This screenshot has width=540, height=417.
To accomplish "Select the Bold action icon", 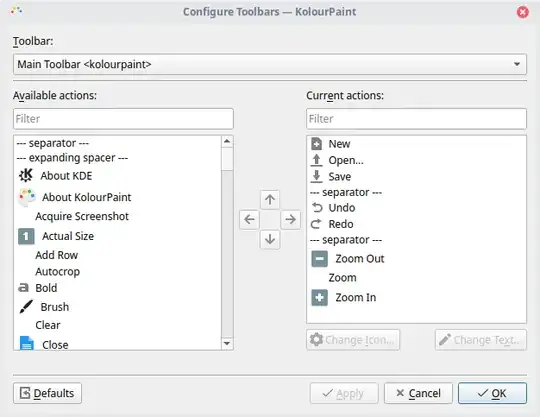I will pos(23,288).
